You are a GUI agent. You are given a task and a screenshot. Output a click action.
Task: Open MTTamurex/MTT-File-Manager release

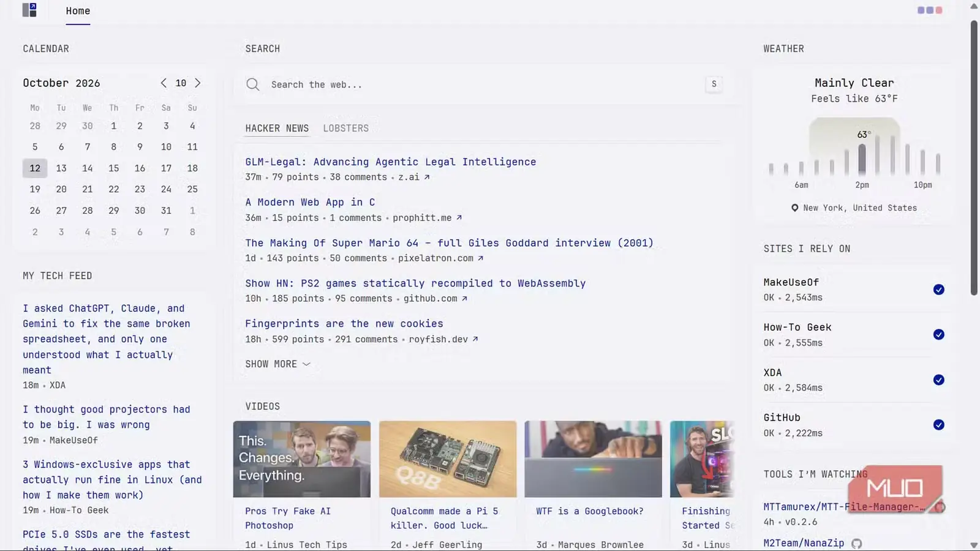coord(844,507)
